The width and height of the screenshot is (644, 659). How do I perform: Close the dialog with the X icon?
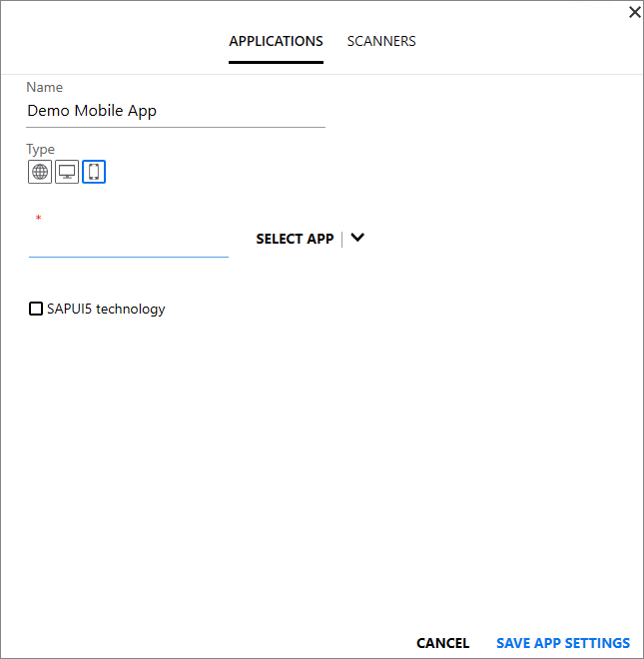coord(634,12)
